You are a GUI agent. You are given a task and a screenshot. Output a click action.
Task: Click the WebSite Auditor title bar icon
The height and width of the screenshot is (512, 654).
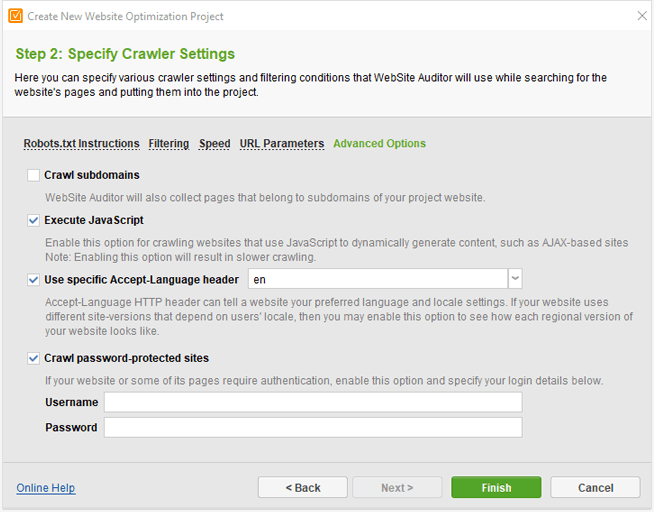[14, 16]
